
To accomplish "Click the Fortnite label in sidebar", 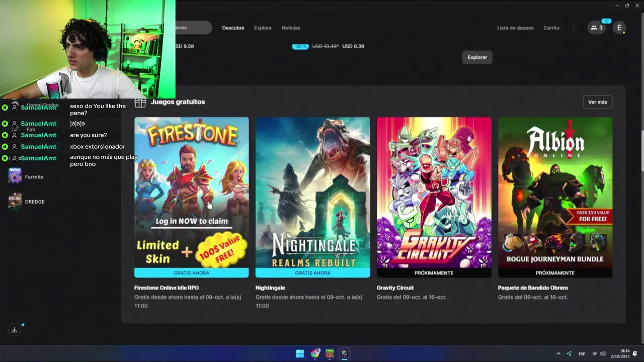I will [x=34, y=177].
